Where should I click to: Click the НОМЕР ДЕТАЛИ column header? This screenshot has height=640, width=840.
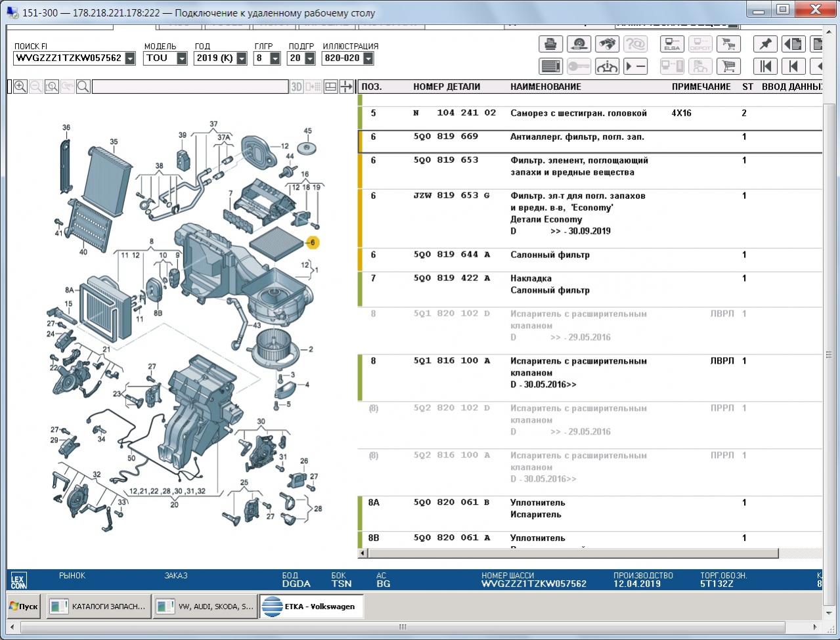(447, 87)
